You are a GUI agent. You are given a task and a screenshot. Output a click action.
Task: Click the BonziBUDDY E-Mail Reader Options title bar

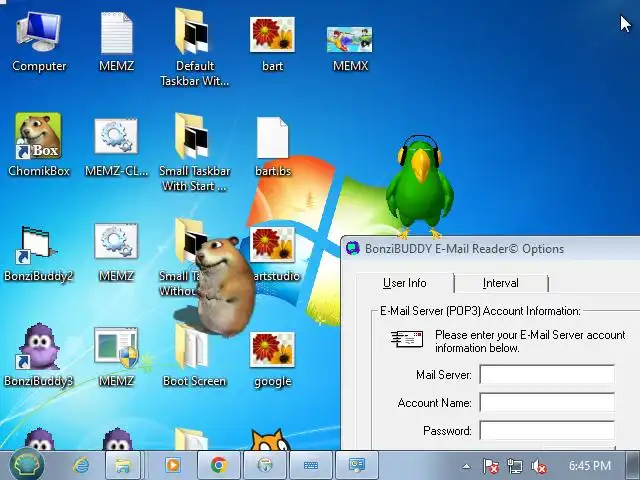(x=490, y=249)
